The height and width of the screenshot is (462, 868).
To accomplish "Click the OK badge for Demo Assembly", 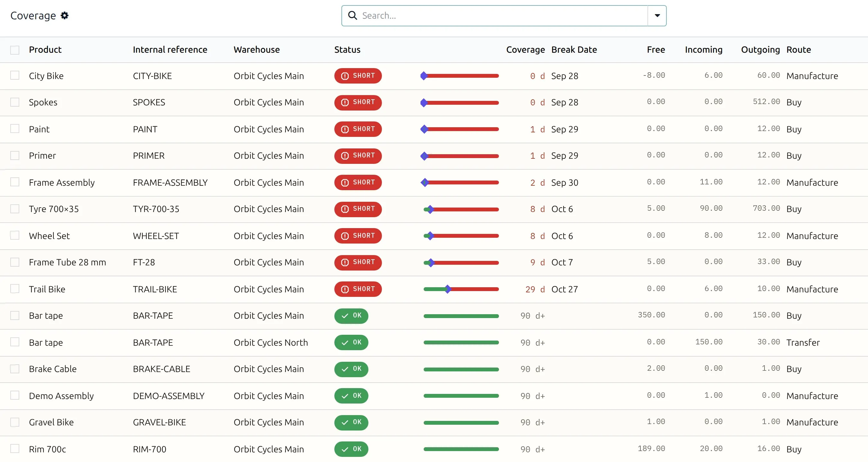I will click(x=351, y=396).
